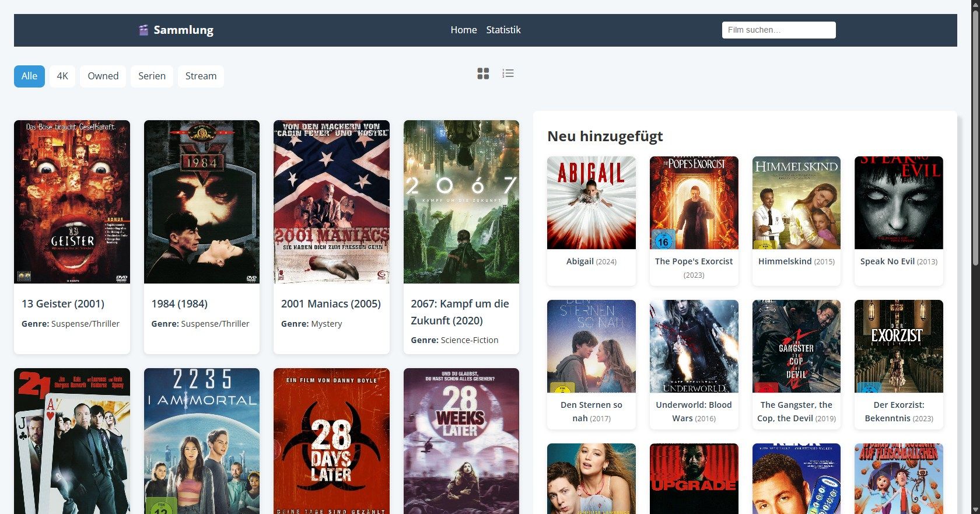The height and width of the screenshot is (514, 980).
Task: Click title 2067: Kampf um die Zukunft
Action: 460,312
